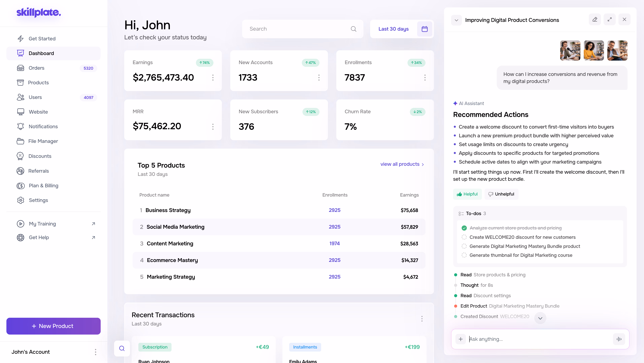Click the edit pencil icon in chat header
Viewport: 644px width, 363px height.
595,20
